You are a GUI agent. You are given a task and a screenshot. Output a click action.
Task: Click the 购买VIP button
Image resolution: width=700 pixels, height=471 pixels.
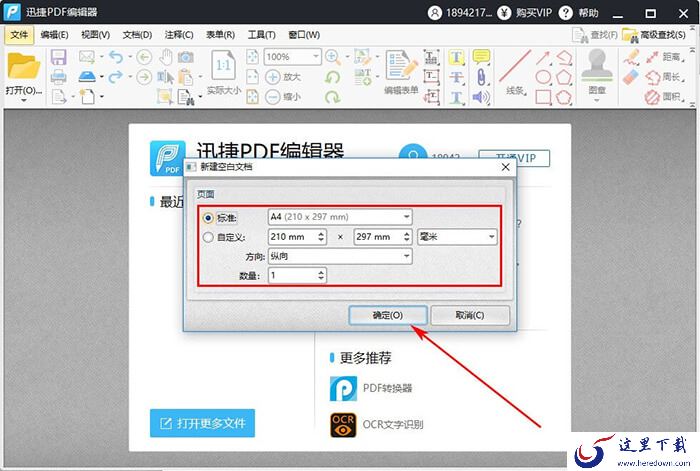click(525, 13)
